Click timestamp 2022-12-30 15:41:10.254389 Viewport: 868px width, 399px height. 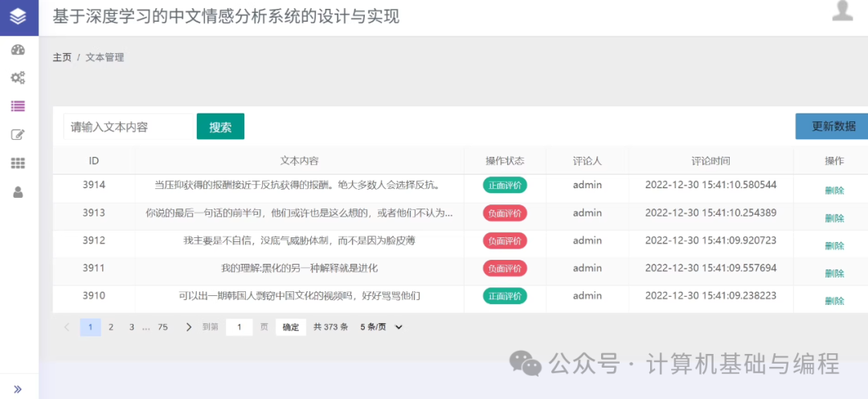710,213
